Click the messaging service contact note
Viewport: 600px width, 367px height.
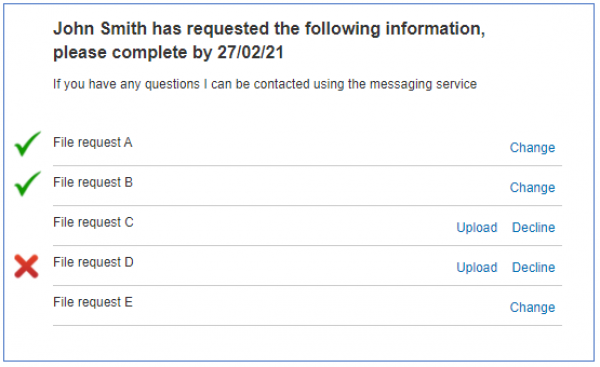coord(265,85)
